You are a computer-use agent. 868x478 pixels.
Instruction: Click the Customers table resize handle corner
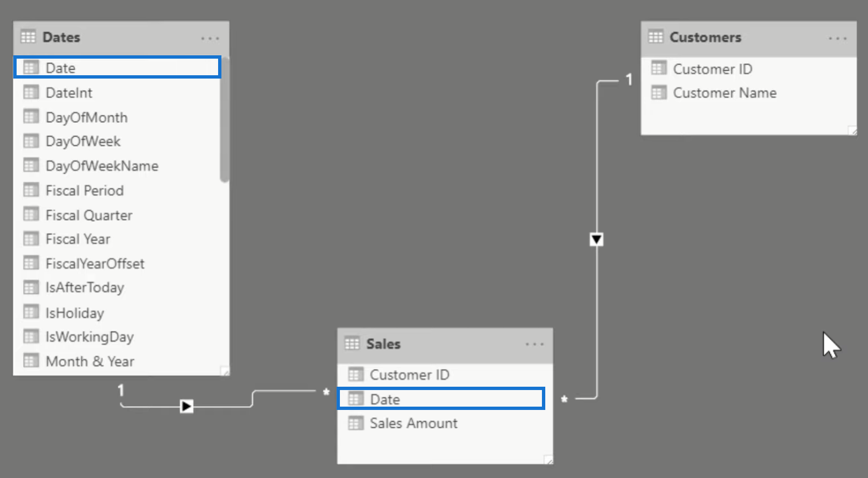click(852, 131)
